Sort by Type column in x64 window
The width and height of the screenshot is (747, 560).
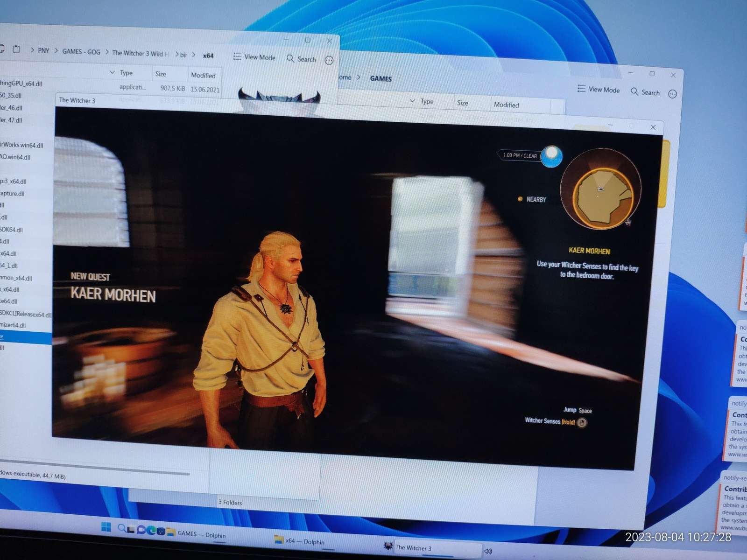tap(126, 73)
